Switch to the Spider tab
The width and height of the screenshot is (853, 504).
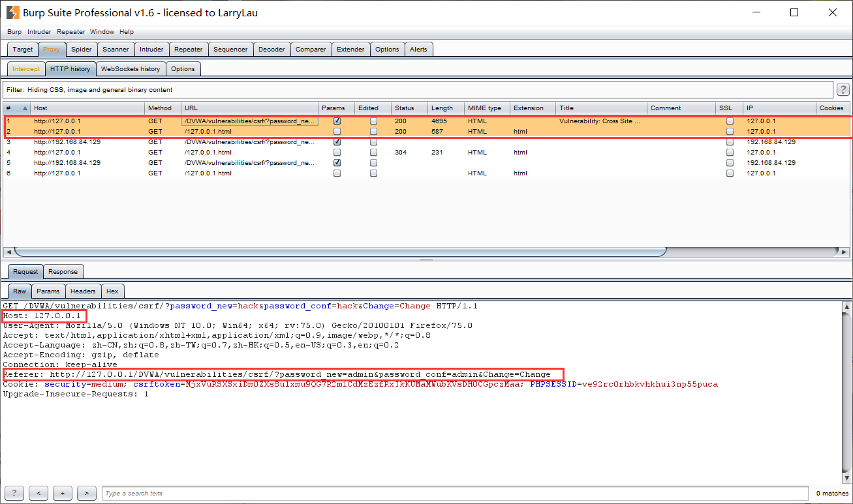click(x=82, y=50)
